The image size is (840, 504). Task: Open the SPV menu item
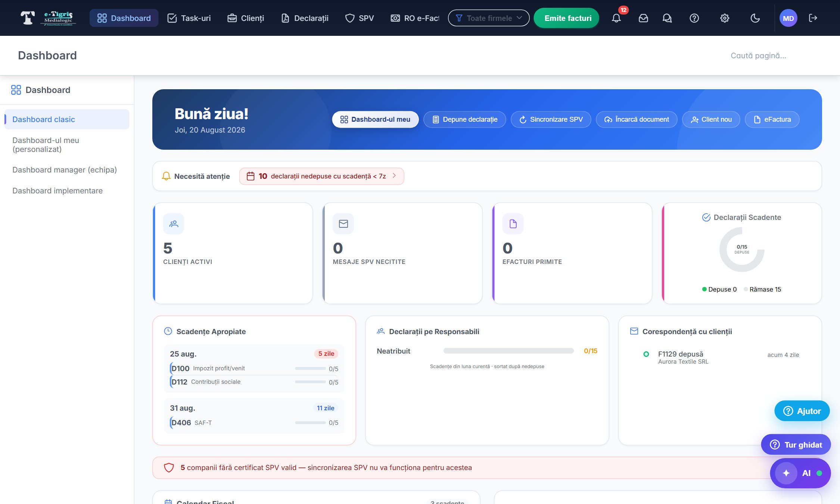tap(360, 18)
